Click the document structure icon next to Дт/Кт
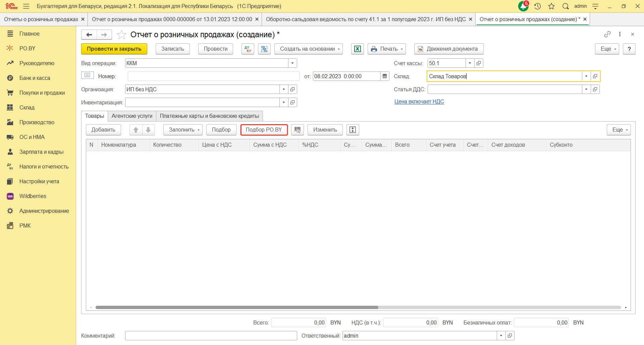The height and width of the screenshot is (345, 644). 264,49
